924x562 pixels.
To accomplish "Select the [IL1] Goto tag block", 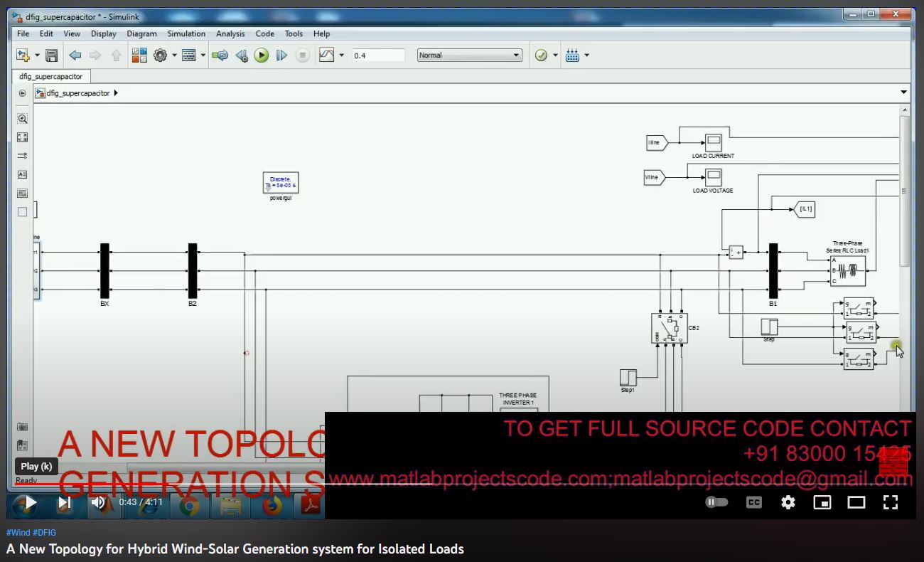I will [x=804, y=209].
